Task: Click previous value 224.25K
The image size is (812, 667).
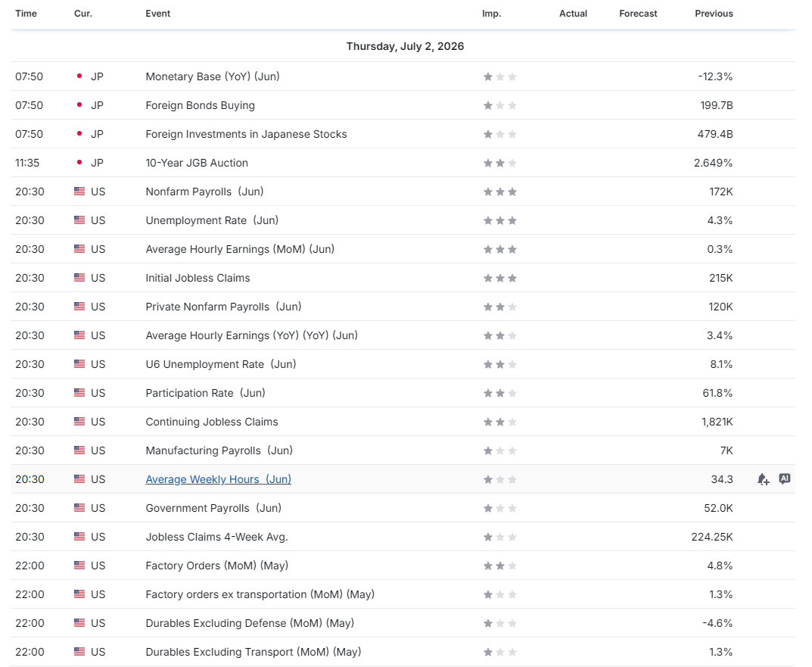Action: (x=712, y=537)
